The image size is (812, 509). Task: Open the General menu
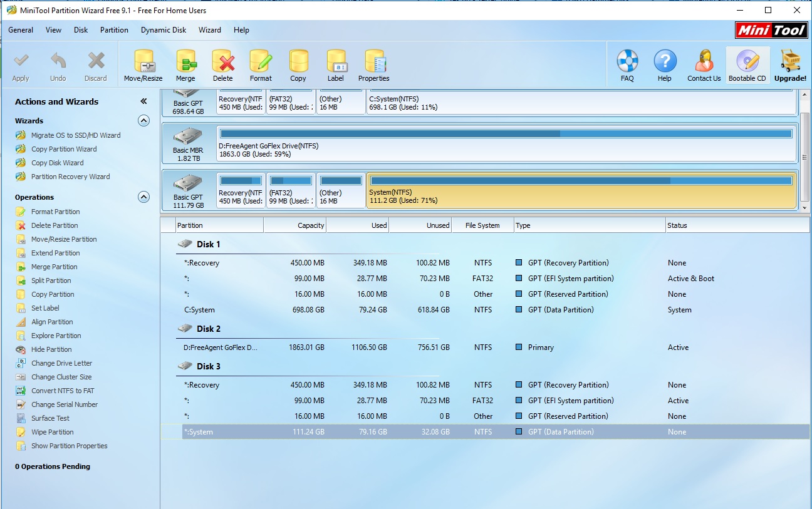[x=21, y=30]
